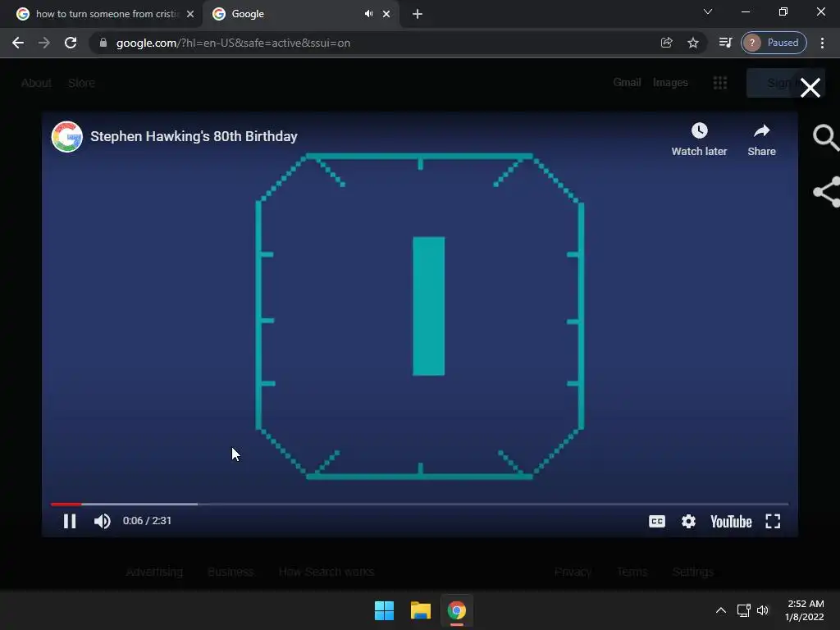Click the Watch later clock icon

pyautogui.click(x=699, y=130)
